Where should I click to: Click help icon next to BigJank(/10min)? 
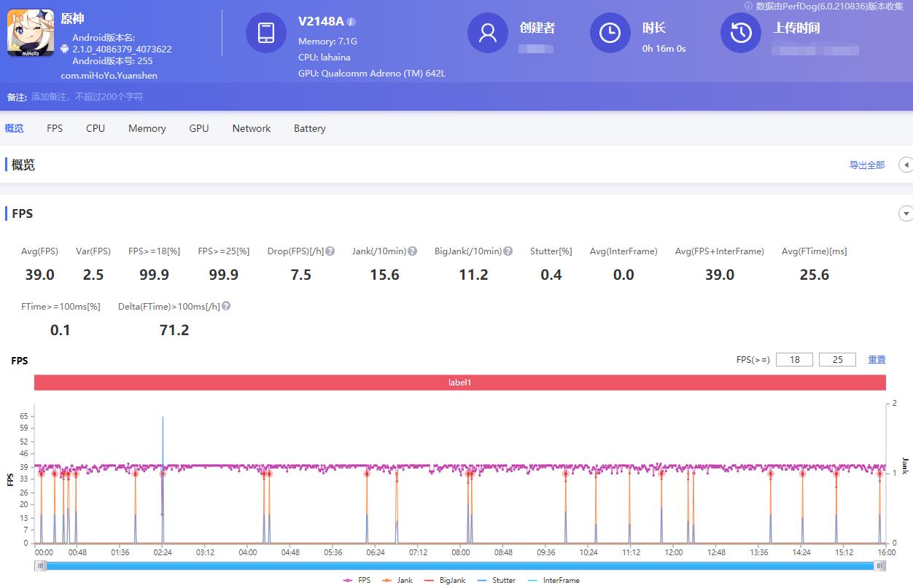(508, 251)
